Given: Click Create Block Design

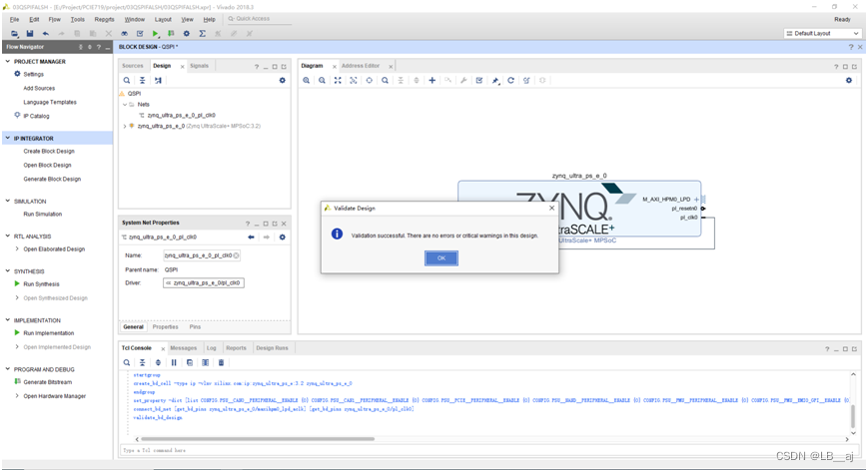Looking at the screenshot, I should [49, 151].
